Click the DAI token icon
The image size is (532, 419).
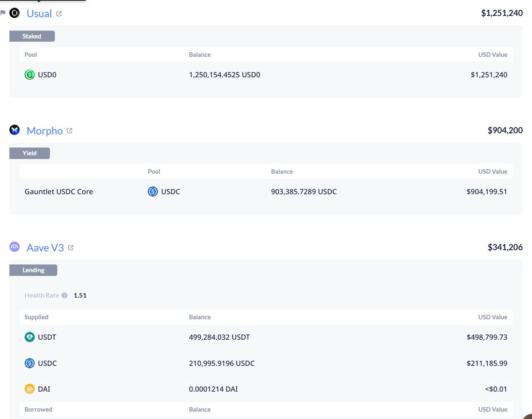[x=29, y=389]
